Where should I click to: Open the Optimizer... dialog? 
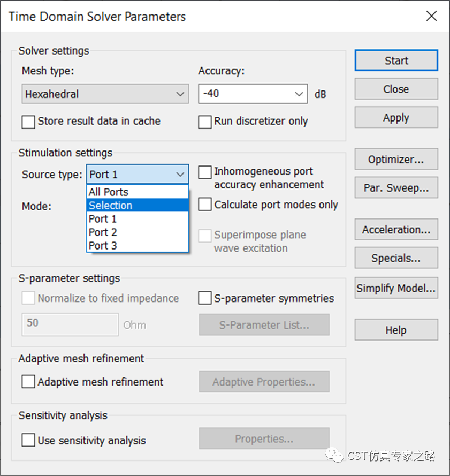396,159
